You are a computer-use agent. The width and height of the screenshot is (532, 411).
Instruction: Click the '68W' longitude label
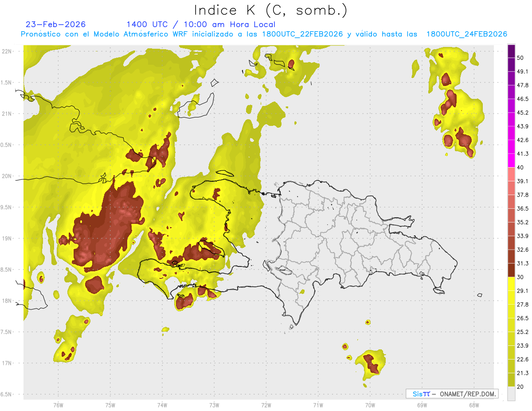point(473,405)
